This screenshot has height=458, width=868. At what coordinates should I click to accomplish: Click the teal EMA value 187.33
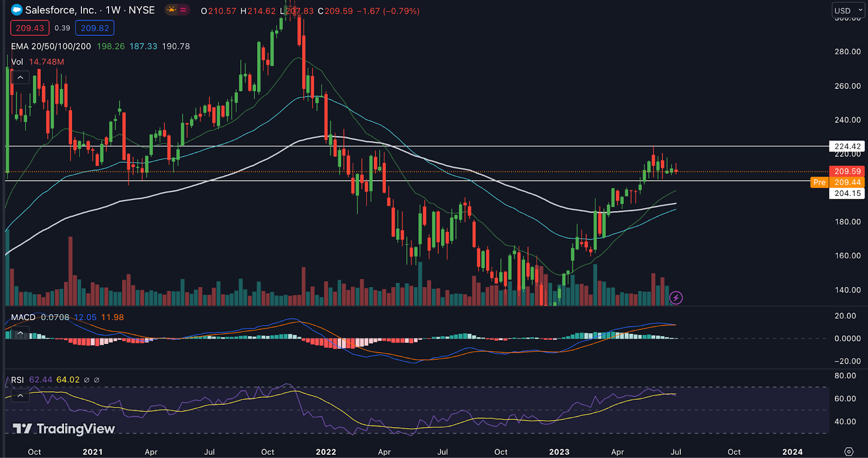tap(143, 47)
